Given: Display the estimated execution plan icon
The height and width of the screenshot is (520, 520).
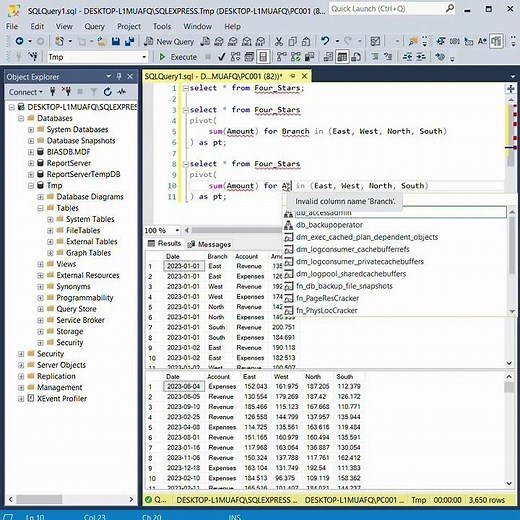Looking at the screenshot, I should (235, 57).
